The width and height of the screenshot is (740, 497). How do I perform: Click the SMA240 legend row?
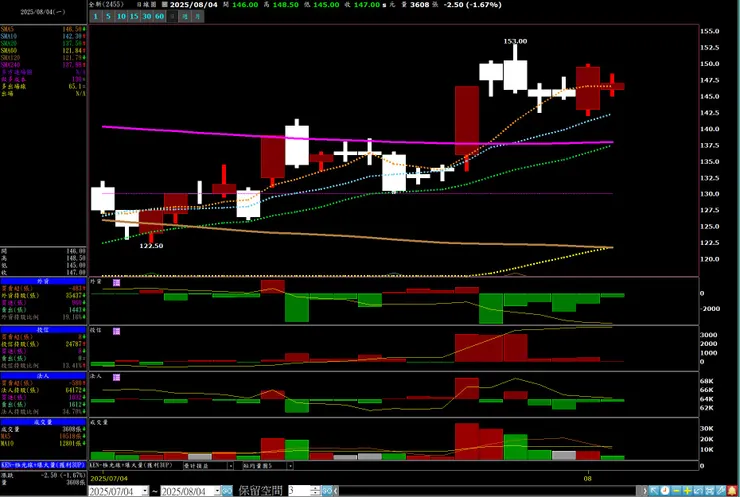point(43,65)
